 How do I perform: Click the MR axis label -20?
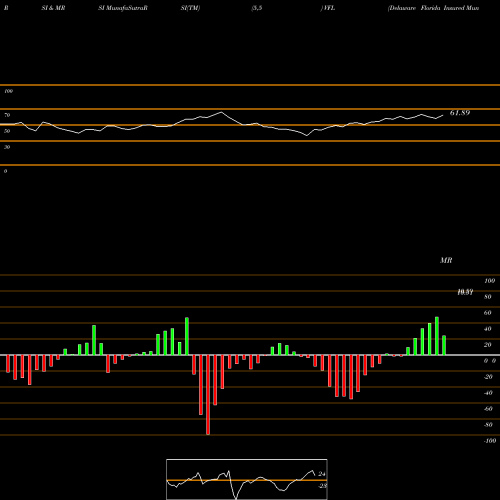[x=488, y=377]
